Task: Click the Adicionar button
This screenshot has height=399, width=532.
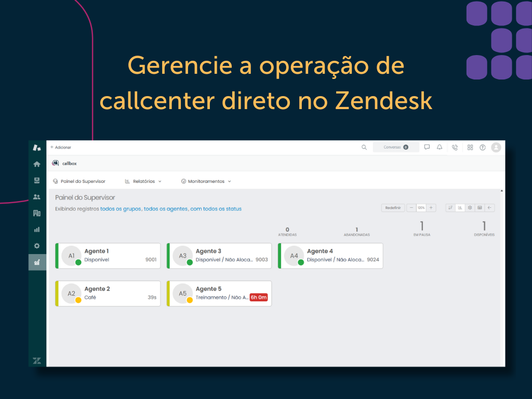Action: pyautogui.click(x=61, y=147)
